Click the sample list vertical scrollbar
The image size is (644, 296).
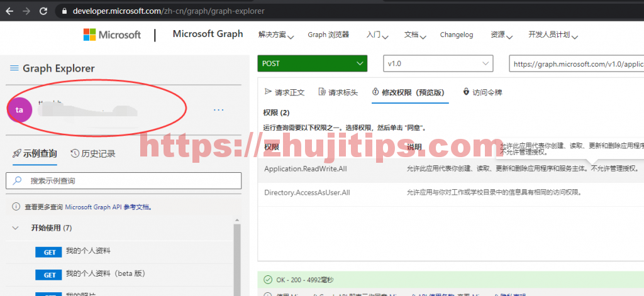[x=237, y=260]
